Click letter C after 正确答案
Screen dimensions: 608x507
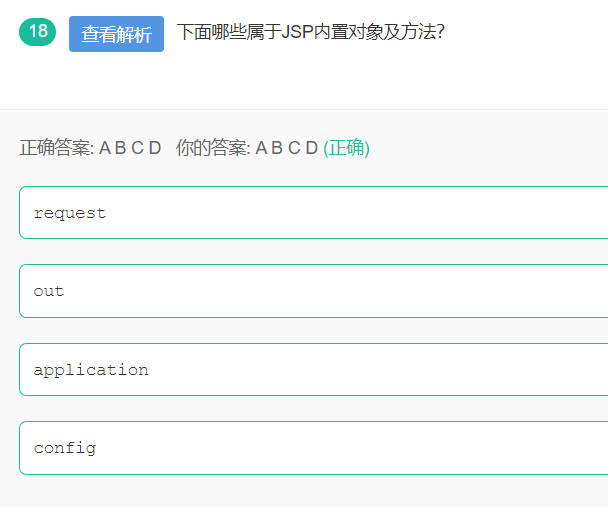click(137, 148)
